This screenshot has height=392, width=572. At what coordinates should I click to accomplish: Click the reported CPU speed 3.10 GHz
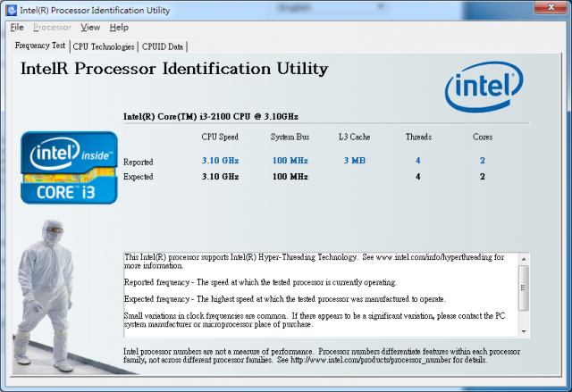(x=221, y=161)
